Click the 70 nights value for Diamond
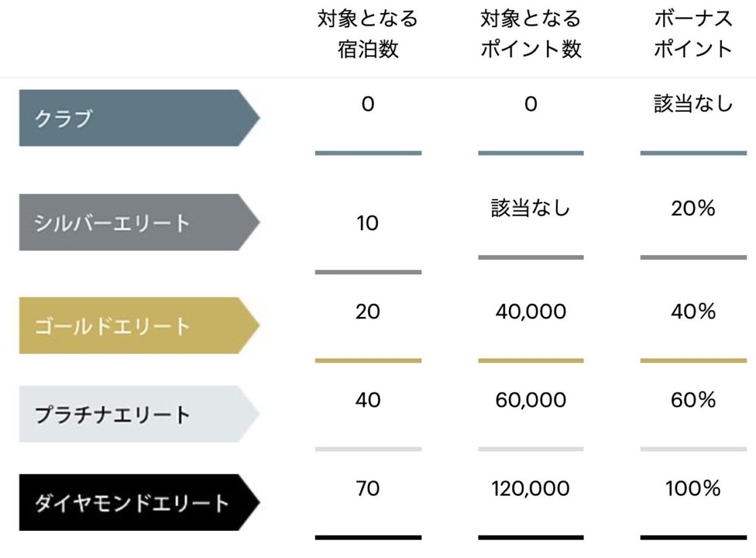Viewport: 756px width, 558px height. point(368,489)
